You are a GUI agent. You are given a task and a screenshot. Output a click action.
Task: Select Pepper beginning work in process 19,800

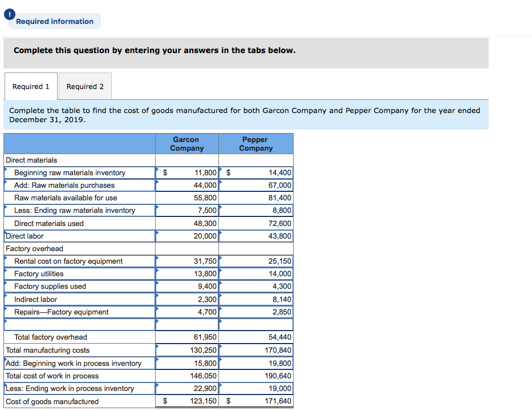pyautogui.click(x=256, y=363)
